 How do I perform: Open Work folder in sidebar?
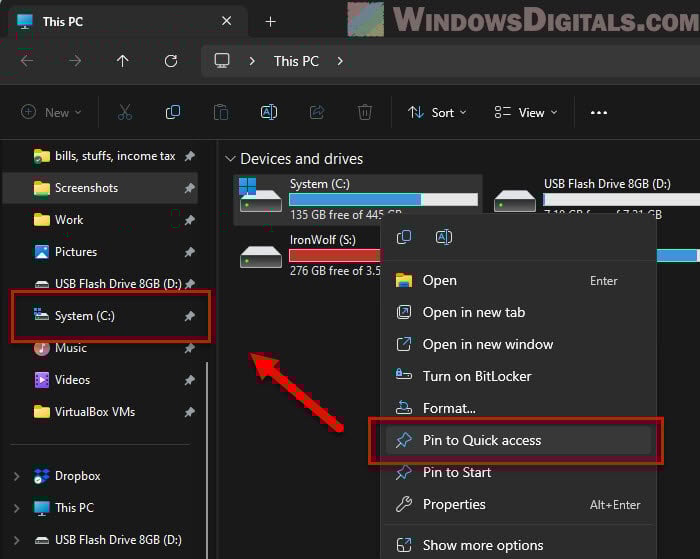[100, 220]
